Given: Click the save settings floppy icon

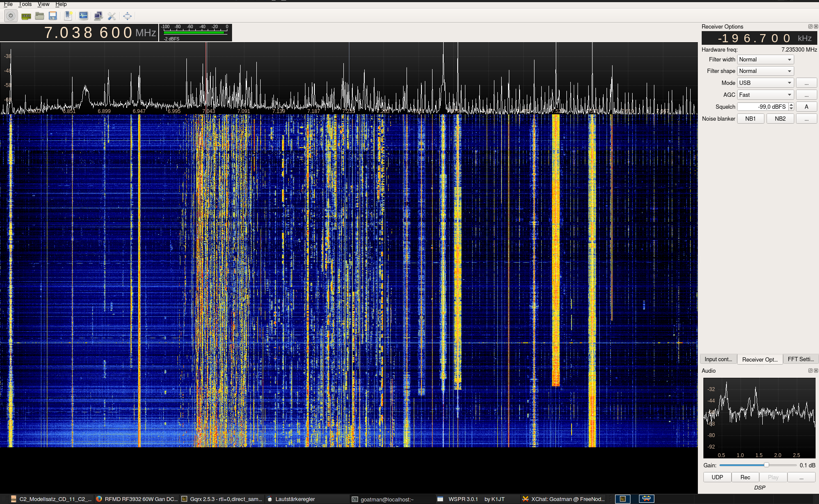Looking at the screenshot, I should click(53, 16).
